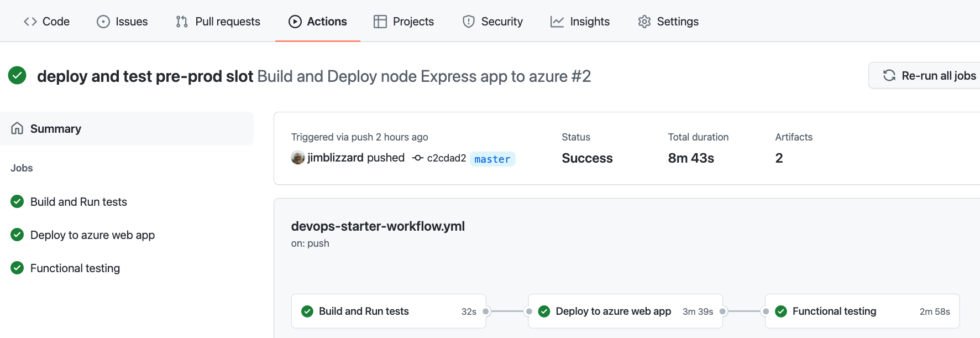Click the Insights graph icon

[557, 22]
